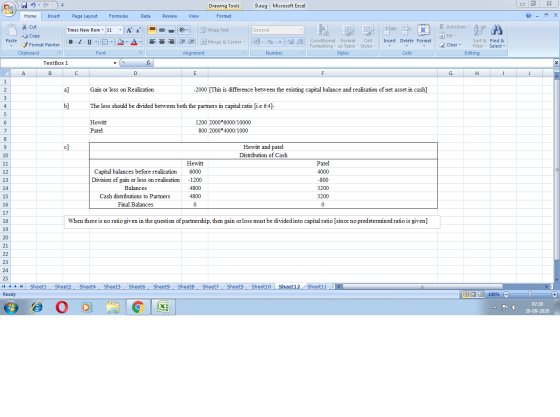Expand the formula bar
Screen dimensions: 560x417
556,63
